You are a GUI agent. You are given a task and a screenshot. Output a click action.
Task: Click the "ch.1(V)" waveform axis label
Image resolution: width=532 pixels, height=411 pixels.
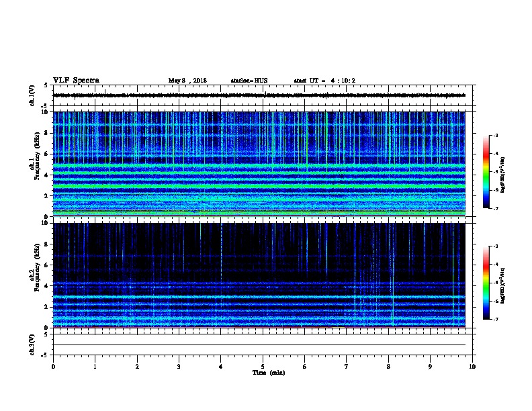coord(32,95)
